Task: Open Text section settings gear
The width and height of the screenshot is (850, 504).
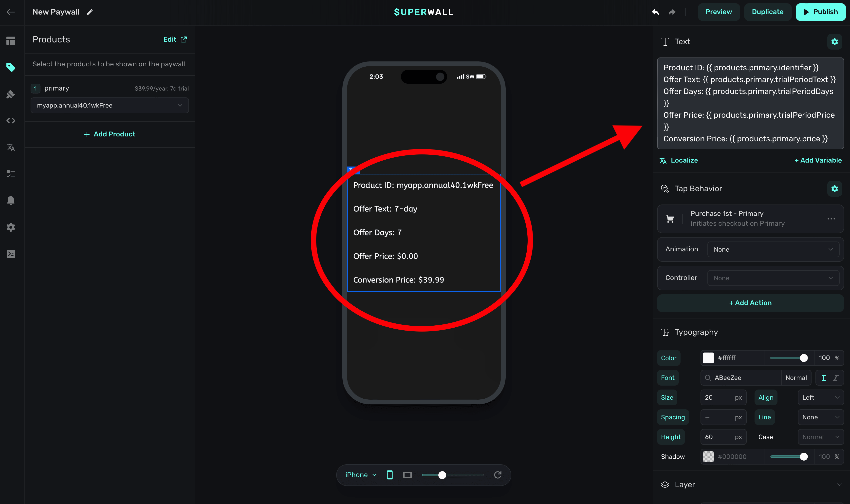Action: (834, 41)
